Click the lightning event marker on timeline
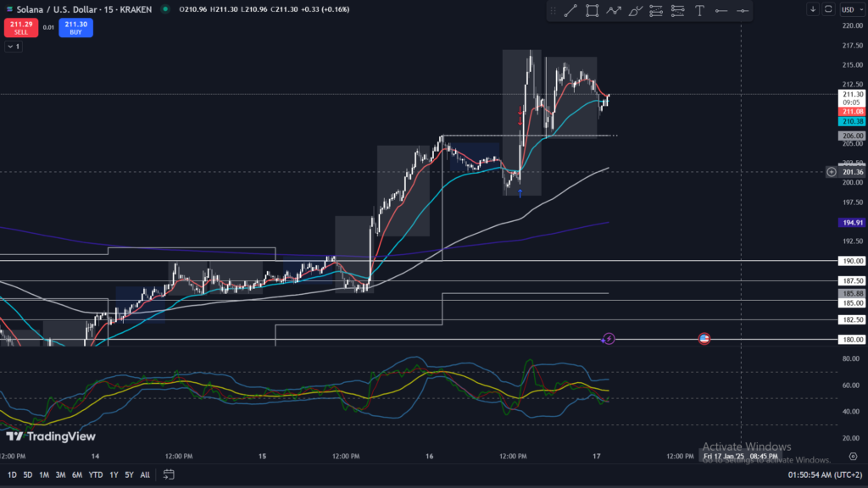Image resolution: width=868 pixels, height=488 pixels. coord(608,339)
